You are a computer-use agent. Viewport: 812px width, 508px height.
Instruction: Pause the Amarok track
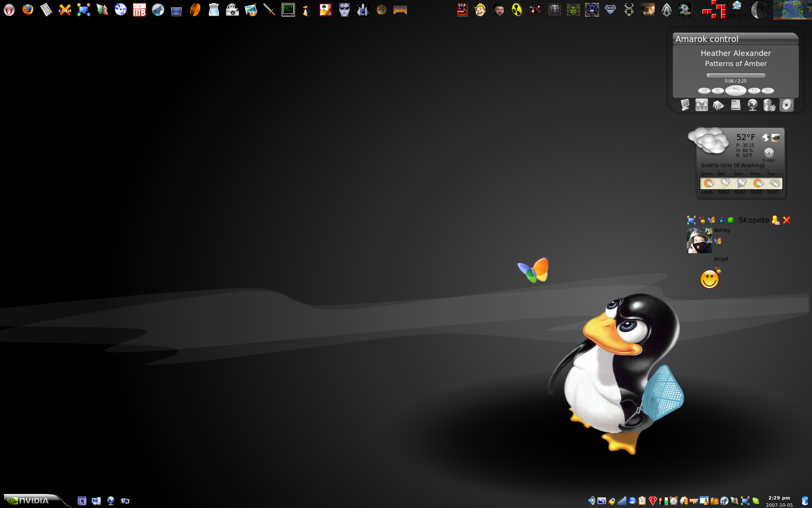(718, 91)
